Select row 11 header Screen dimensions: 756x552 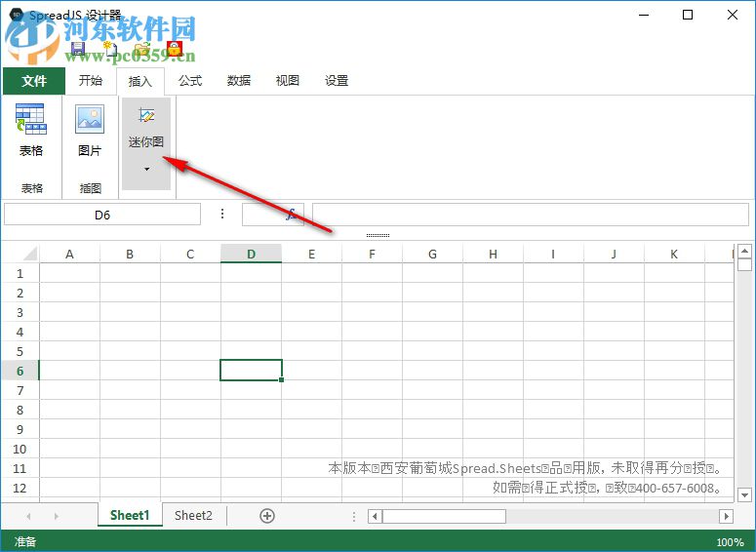click(20, 468)
